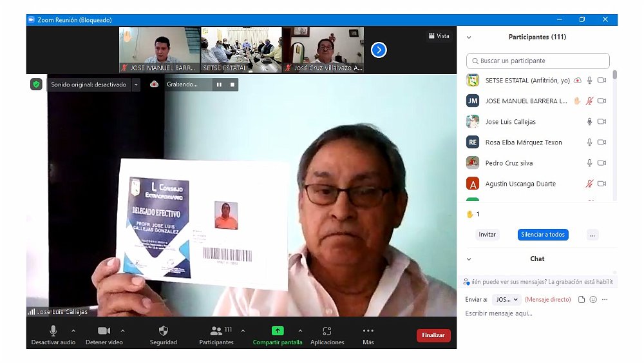Click the green Share Screen icon
Screen dimensions: 644x363
(278, 331)
